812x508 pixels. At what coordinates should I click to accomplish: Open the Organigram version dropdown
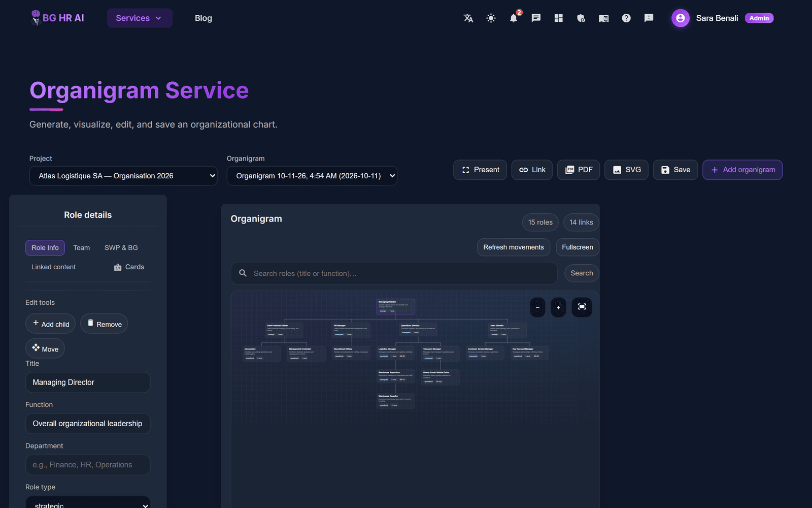(312, 176)
